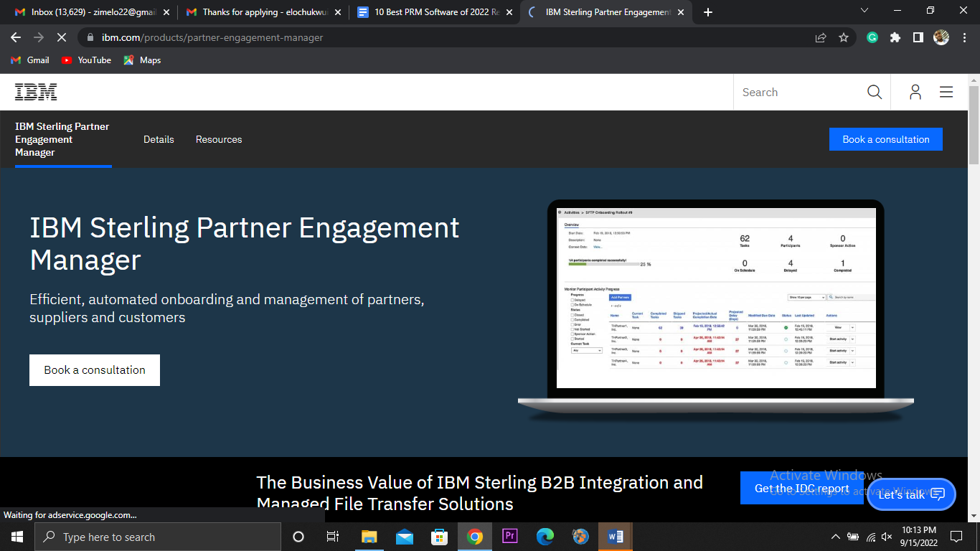Launch Microsoft Edge from the taskbar
The width and height of the screenshot is (980, 551).
tap(545, 536)
